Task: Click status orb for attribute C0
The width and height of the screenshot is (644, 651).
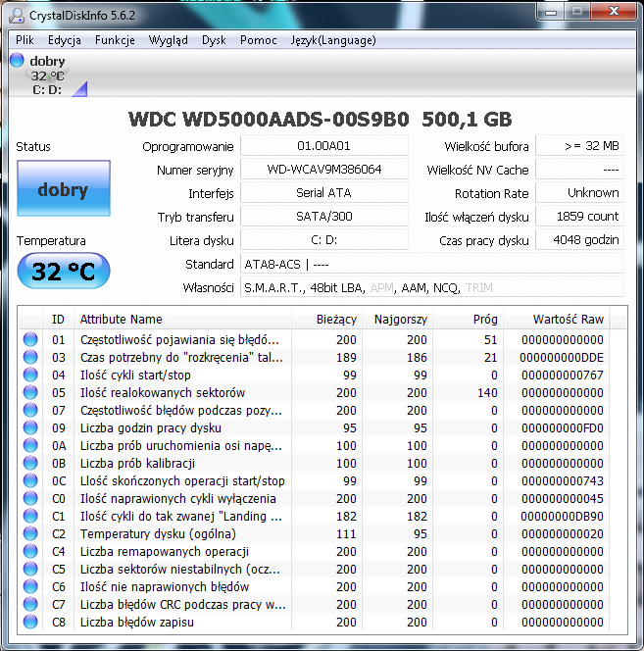Action: click(30, 498)
